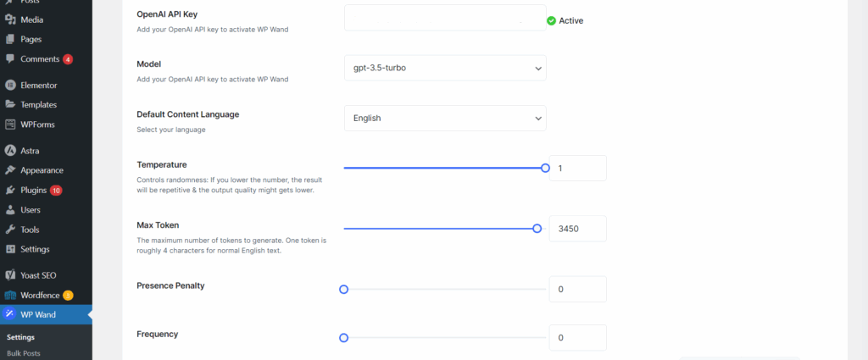Screen dimensions: 868x360
Task: Click the Elementor icon in sidebar
Action: point(10,86)
